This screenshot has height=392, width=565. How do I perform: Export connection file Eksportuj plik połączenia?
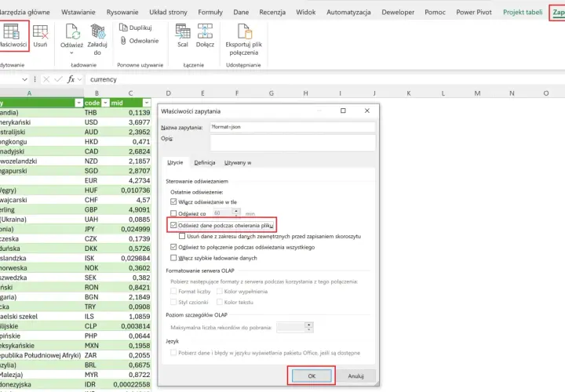[x=243, y=40]
